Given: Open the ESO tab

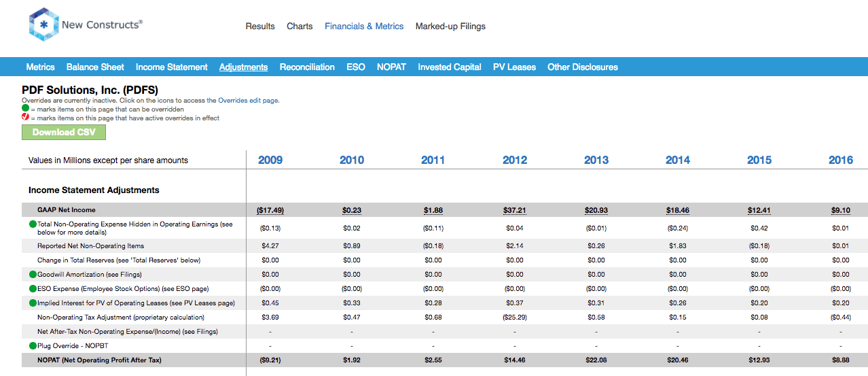Looking at the screenshot, I should pos(356,67).
